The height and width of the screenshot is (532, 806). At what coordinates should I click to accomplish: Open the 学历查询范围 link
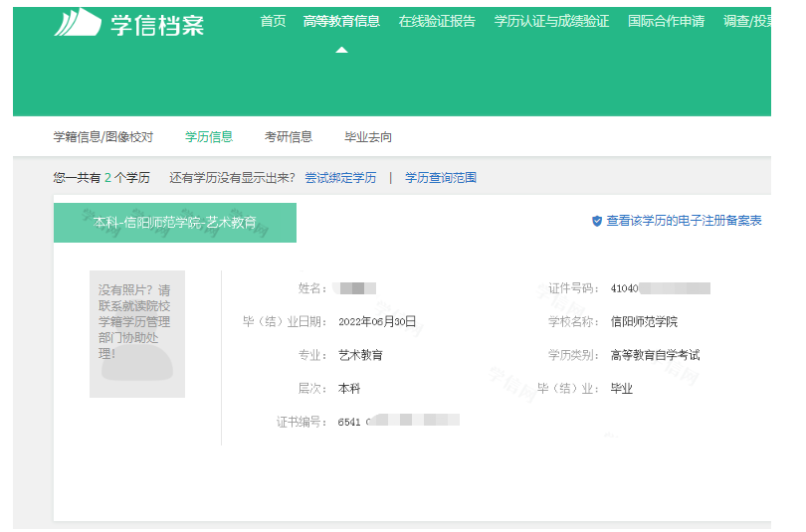pos(441,178)
